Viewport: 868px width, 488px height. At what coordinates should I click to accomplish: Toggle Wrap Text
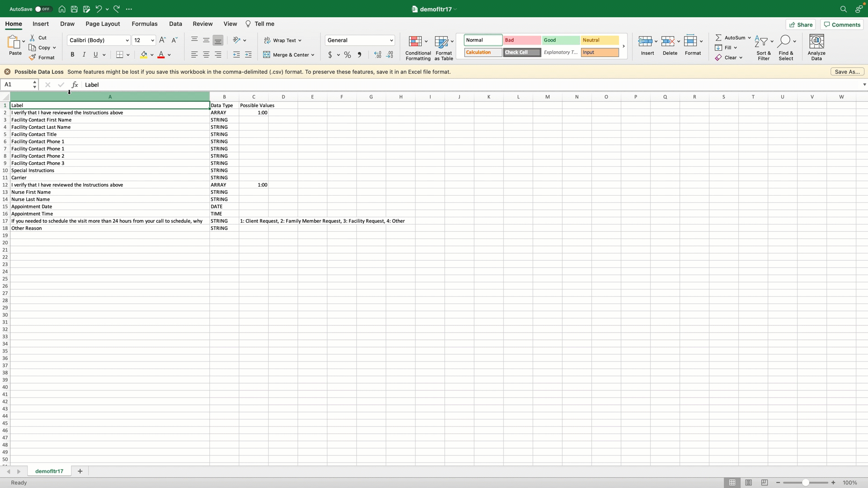coord(283,40)
